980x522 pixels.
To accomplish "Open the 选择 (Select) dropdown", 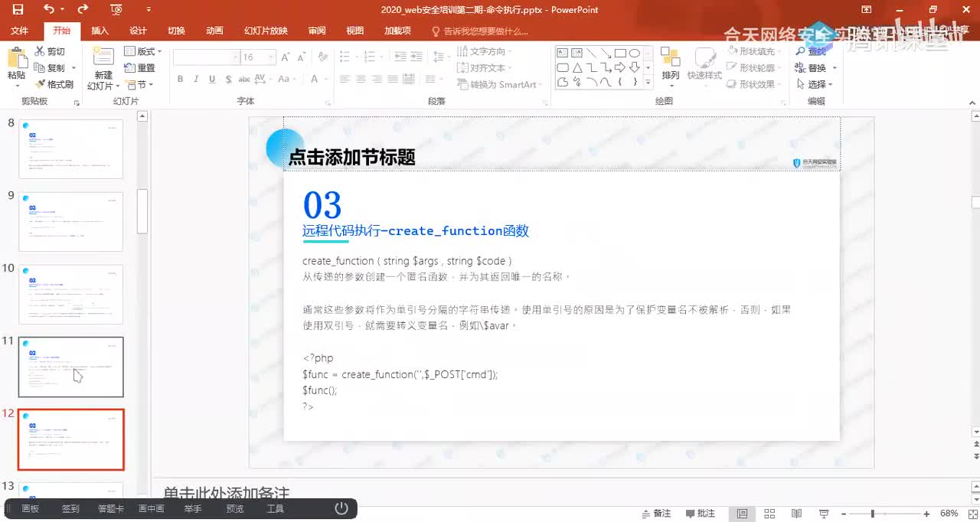I will pos(815,85).
